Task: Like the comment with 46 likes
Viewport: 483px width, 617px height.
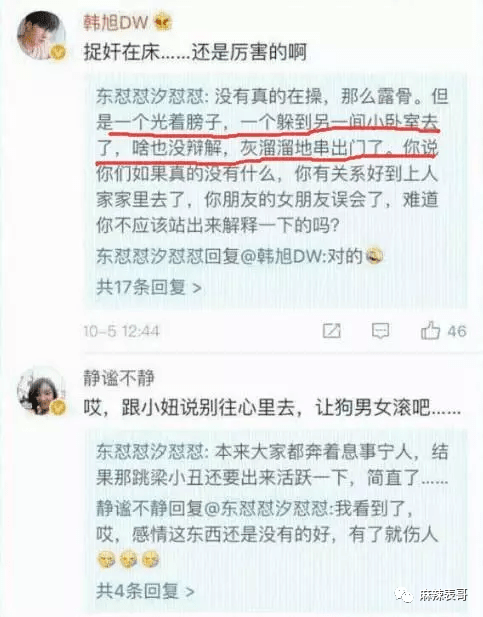Action: tap(430, 330)
